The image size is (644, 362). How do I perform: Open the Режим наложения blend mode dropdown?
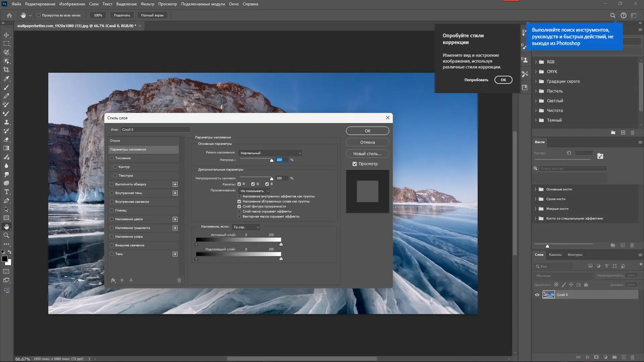pos(270,153)
